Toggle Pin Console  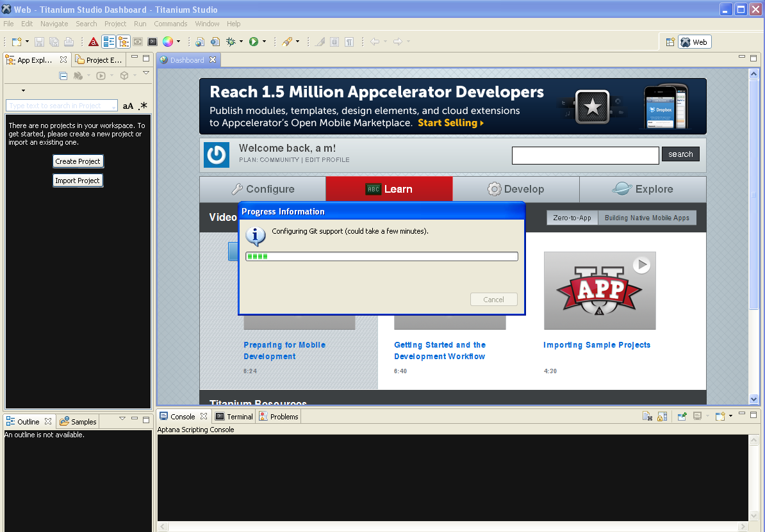pos(682,416)
